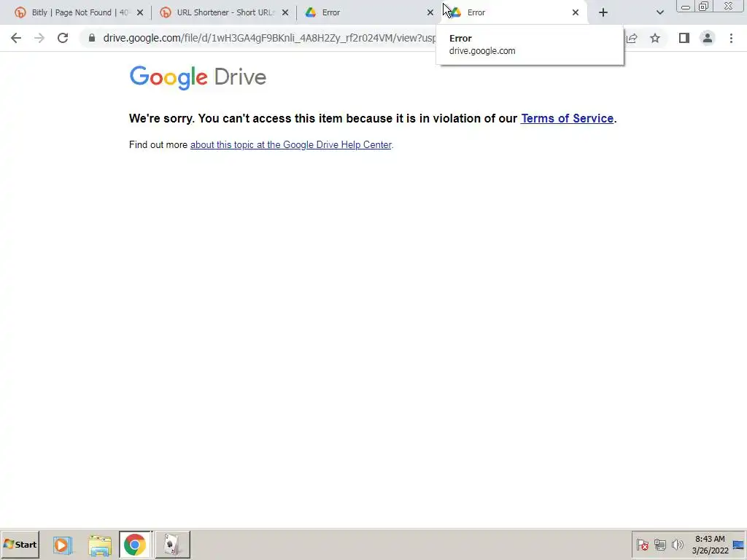Click the Show desktop button
The image size is (747, 560).
point(740,545)
